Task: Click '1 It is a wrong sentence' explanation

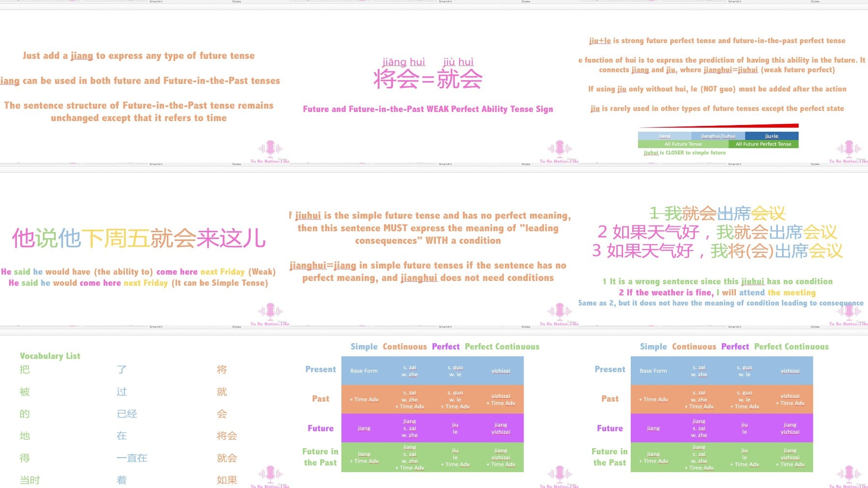Action: pyautogui.click(x=717, y=281)
